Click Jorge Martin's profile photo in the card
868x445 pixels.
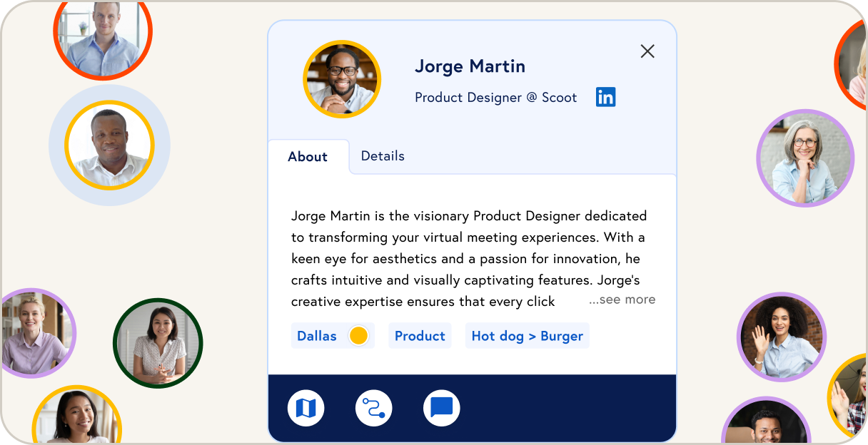tap(342, 79)
